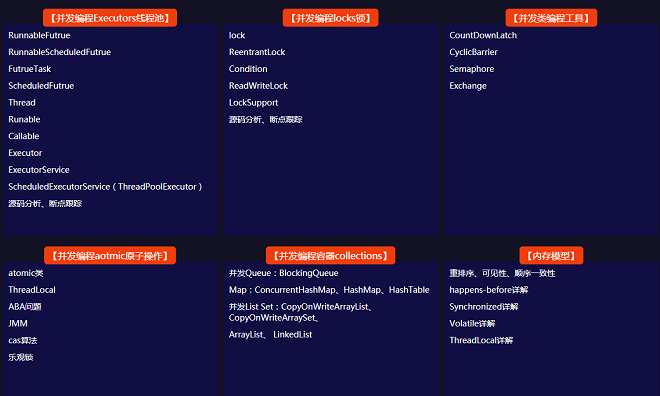This screenshot has width=660, height=396.
Task: Select the 'ReentrantLock' entry
Action: point(257,52)
